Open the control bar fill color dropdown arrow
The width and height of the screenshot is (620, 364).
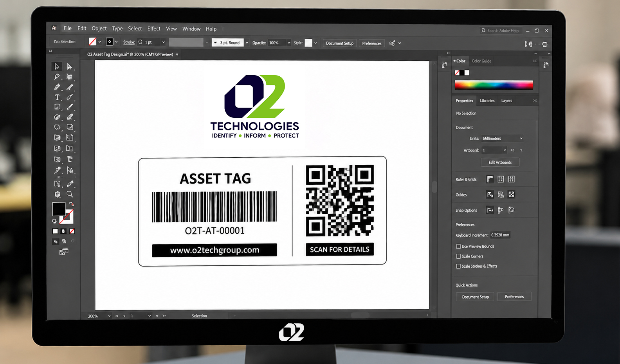click(x=100, y=42)
